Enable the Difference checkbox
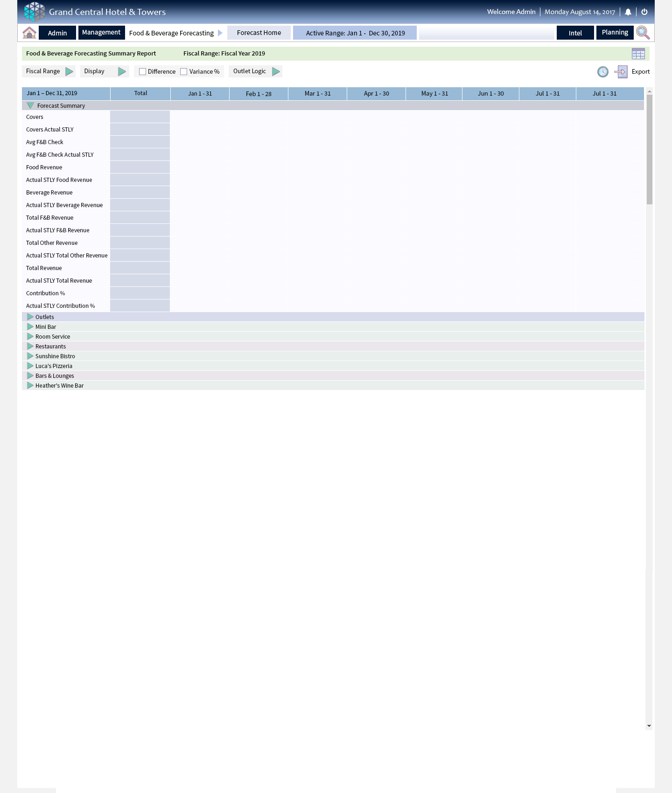The height and width of the screenshot is (793, 672). (143, 72)
